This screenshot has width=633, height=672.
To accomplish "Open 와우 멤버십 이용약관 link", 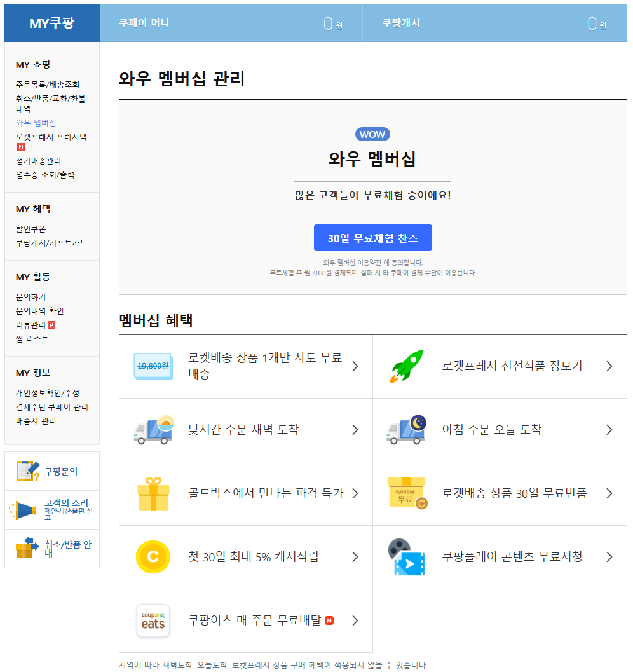I will coord(353,263).
